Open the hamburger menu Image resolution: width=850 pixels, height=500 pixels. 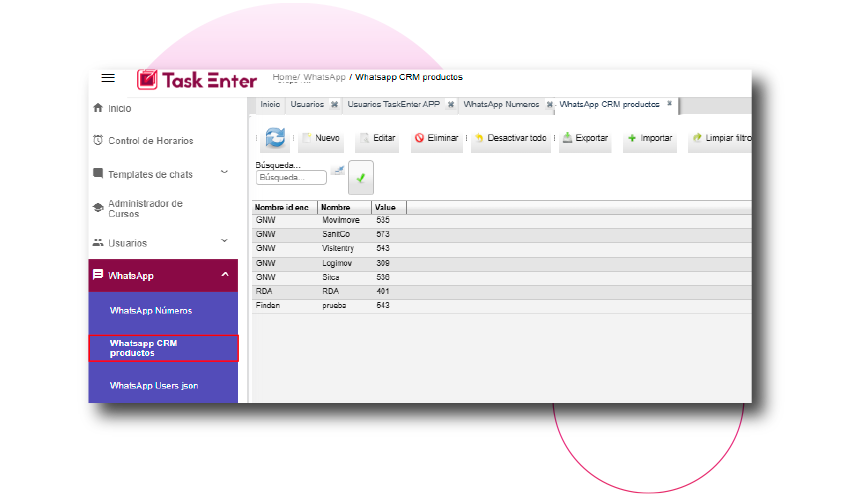click(x=108, y=78)
